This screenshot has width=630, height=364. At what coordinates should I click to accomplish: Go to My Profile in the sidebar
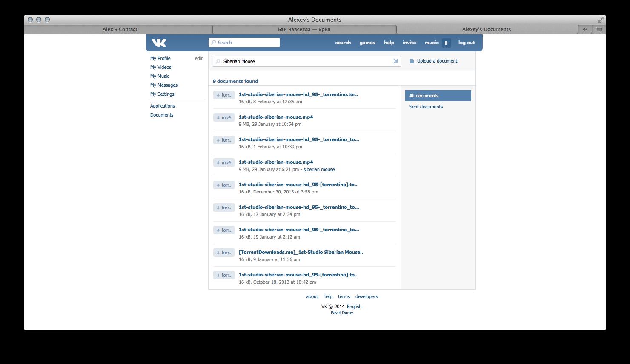(160, 58)
